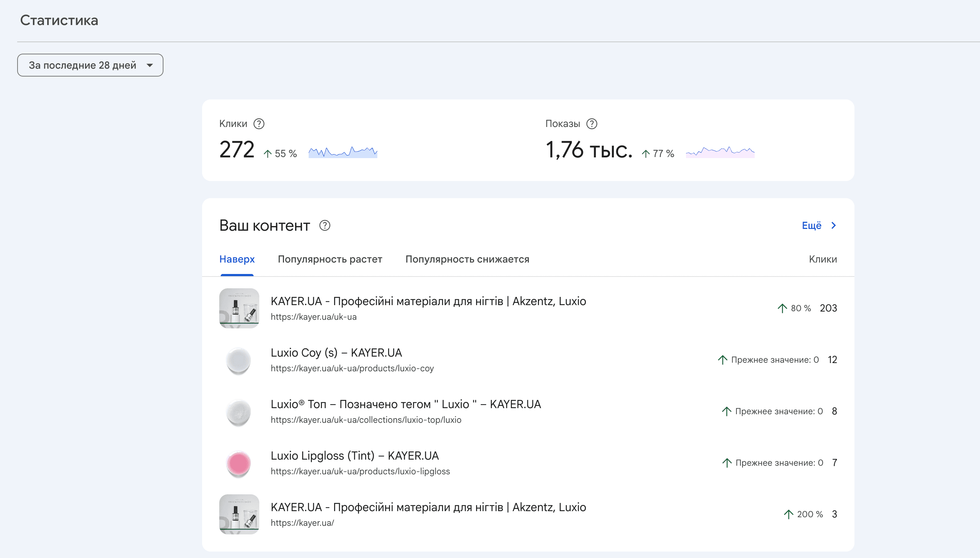Open the help icon next to Показы

coord(592,124)
